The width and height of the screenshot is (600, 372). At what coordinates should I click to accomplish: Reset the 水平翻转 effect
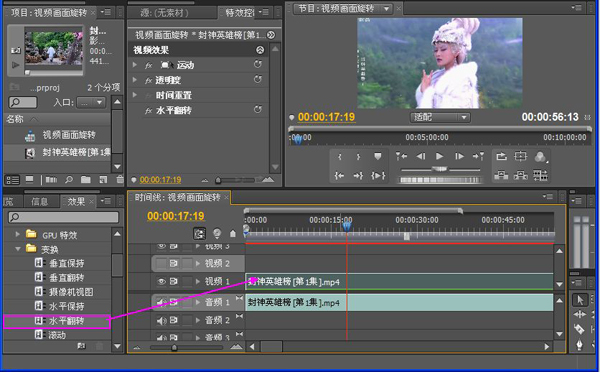(258, 110)
